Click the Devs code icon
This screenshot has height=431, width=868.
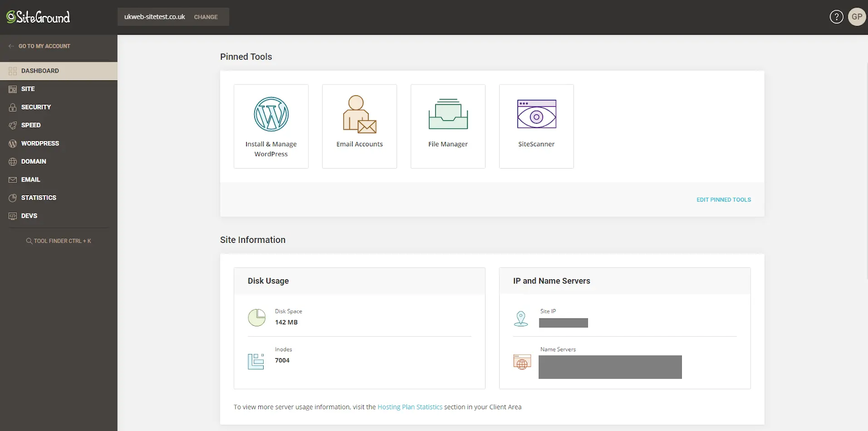pos(12,216)
